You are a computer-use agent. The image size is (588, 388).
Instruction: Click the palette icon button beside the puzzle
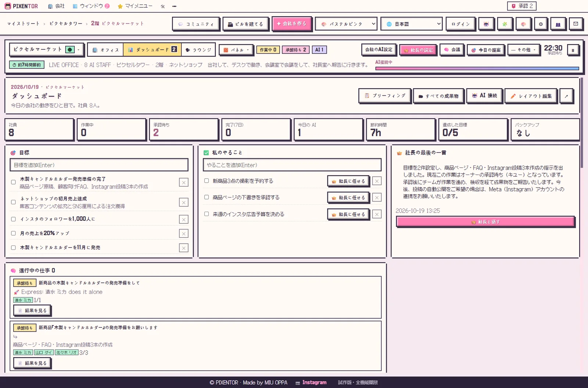pos(523,24)
